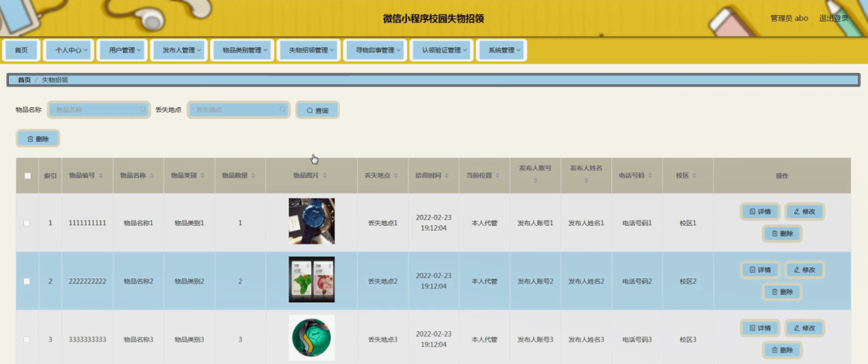This screenshot has width=868, height=364.
Task: Click cell 2222222222 in 物品编号 column
Action: pos(88,281)
